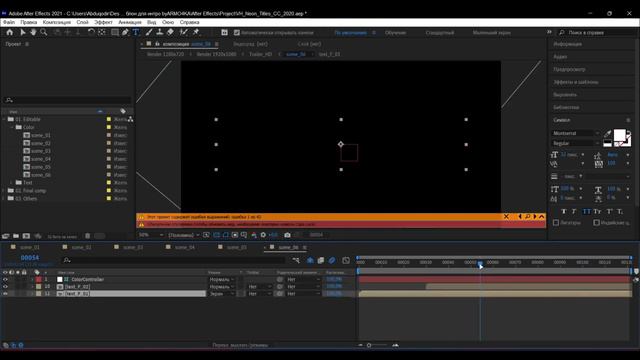Toggle Small Caps text style
This screenshot has width=640, height=360.
coord(597,211)
